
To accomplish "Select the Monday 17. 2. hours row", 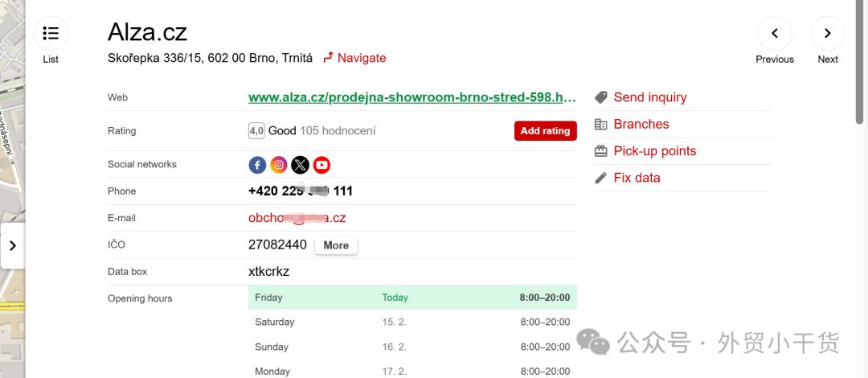I will [412, 370].
